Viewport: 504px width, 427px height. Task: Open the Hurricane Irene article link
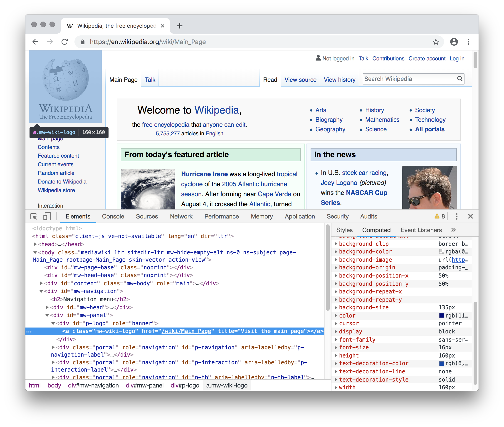coord(205,174)
